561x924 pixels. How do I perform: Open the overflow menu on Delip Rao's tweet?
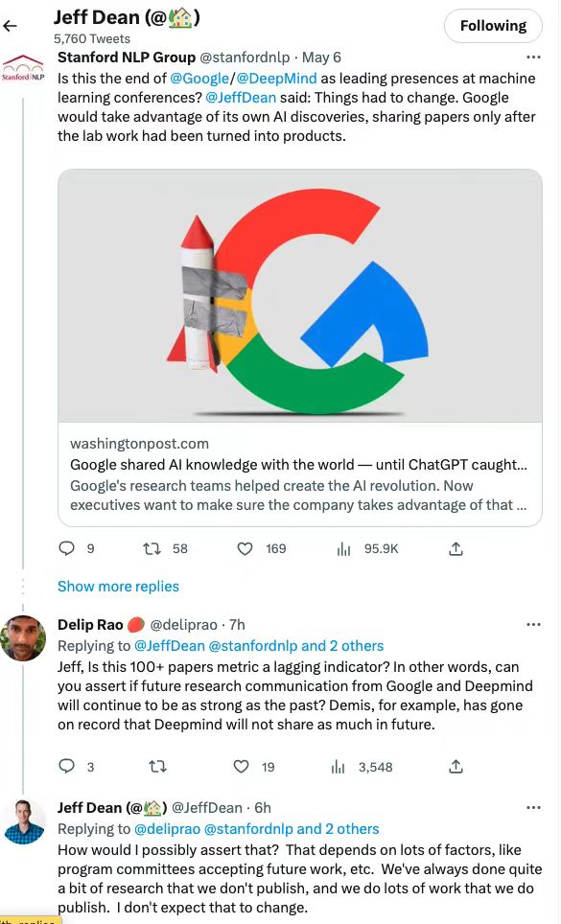533,624
